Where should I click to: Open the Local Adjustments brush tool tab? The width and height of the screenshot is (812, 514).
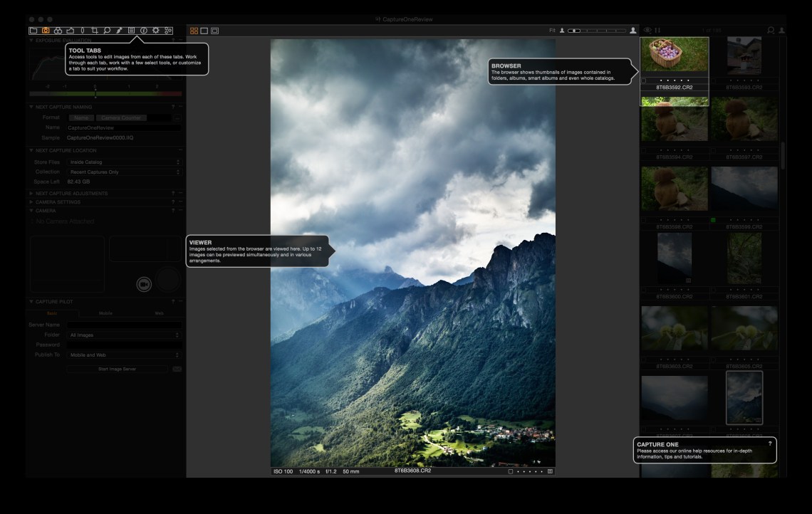coord(119,31)
